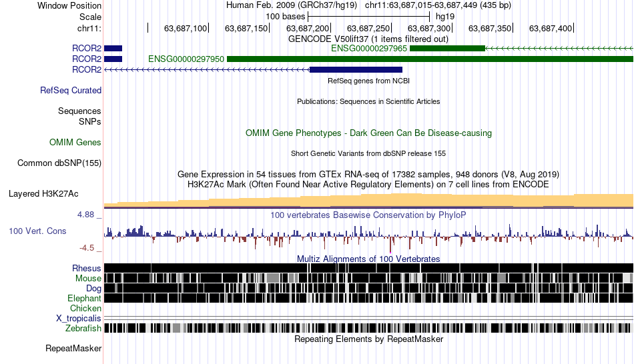Click the chr11: ruler label

click(x=89, y=28)
